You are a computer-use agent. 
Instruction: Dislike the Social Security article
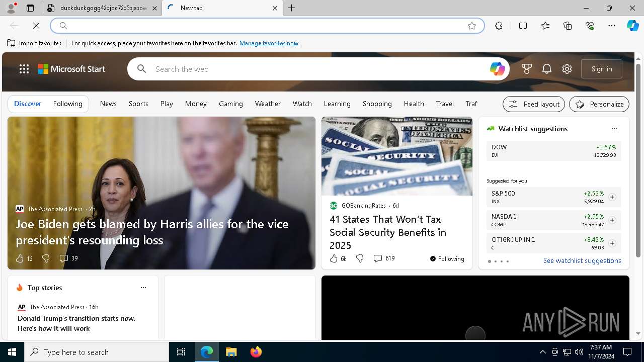click(360, 258)
